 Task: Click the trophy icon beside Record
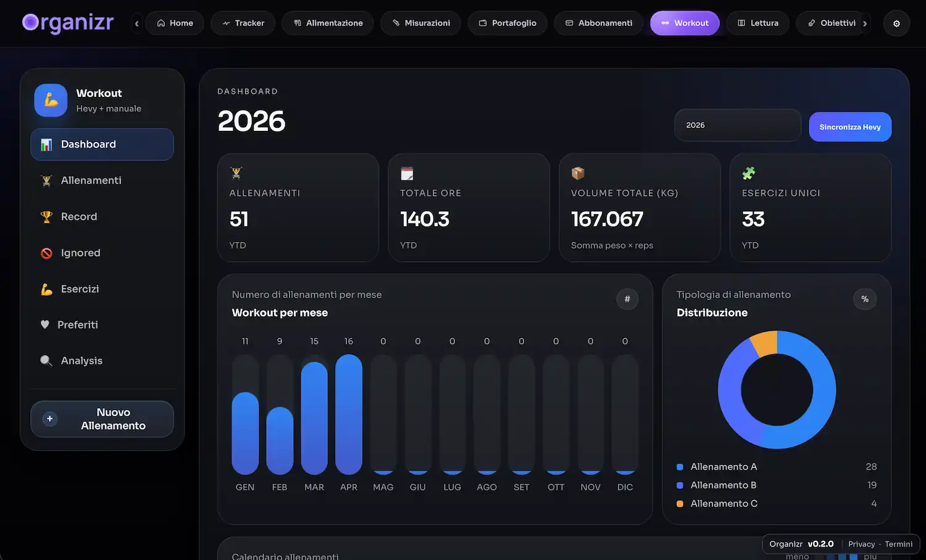tap(46, 217)
